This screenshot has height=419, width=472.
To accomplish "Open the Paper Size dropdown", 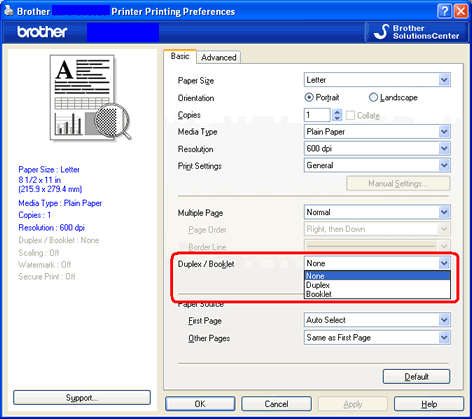I will click(x=377, y=80).
